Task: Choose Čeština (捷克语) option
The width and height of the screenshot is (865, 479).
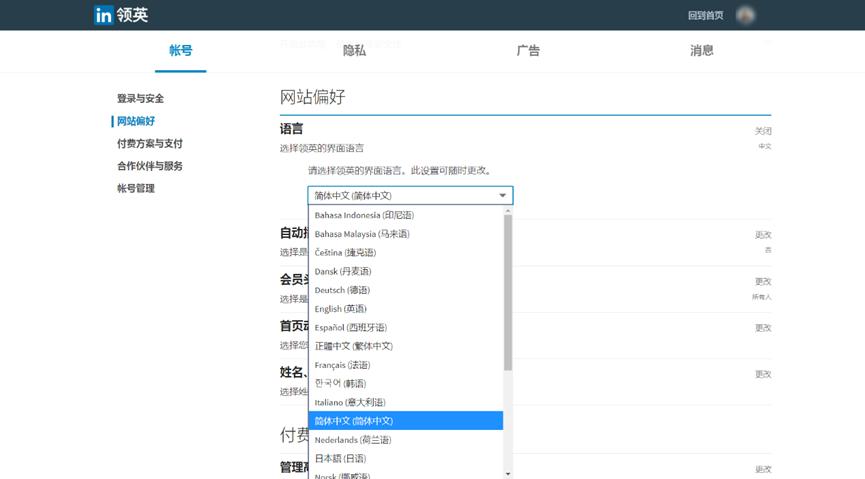Action: [x=405, y=253]
